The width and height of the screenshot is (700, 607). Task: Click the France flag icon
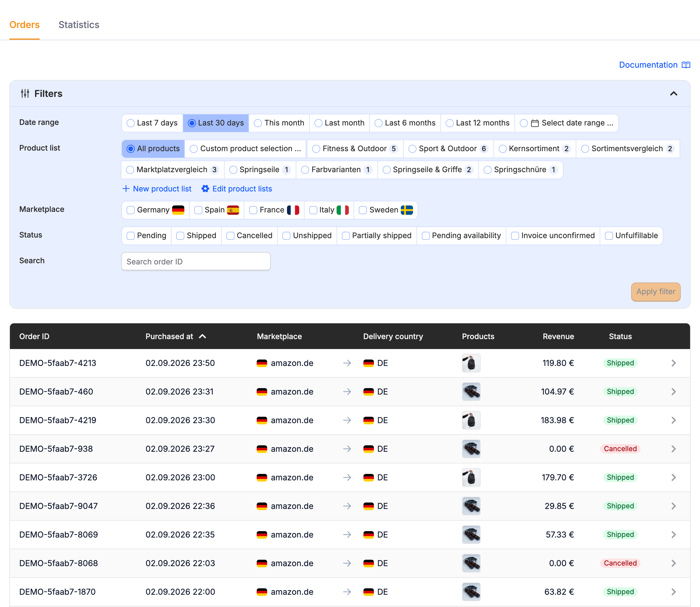click(x=293, y=210)
